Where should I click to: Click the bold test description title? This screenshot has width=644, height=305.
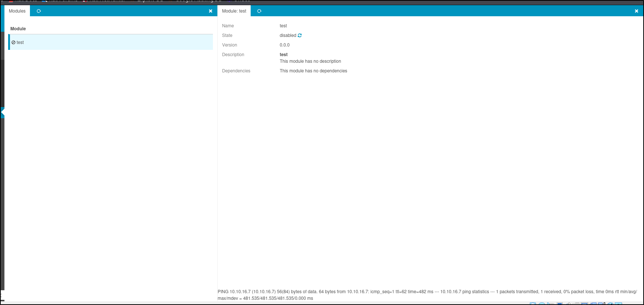[284, 55]
